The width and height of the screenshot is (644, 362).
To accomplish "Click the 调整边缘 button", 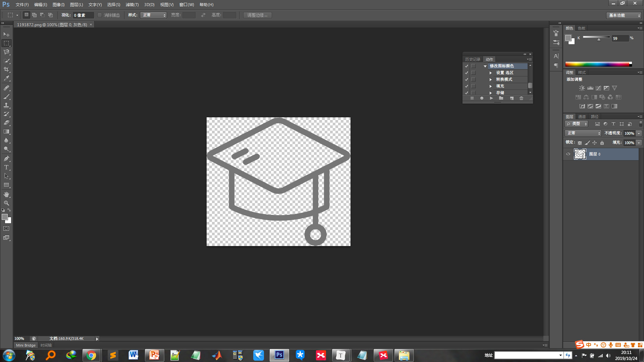I will (x=257, y=15).
